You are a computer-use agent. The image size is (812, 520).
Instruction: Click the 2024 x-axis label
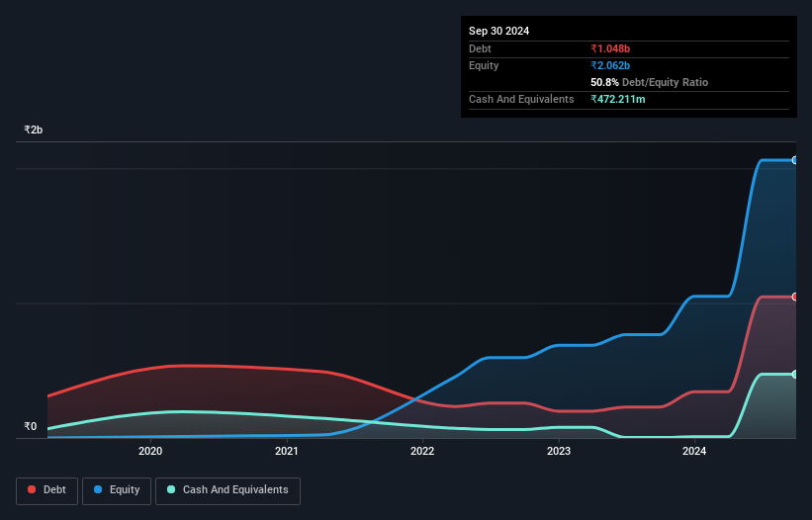click(x=694, y=451)
